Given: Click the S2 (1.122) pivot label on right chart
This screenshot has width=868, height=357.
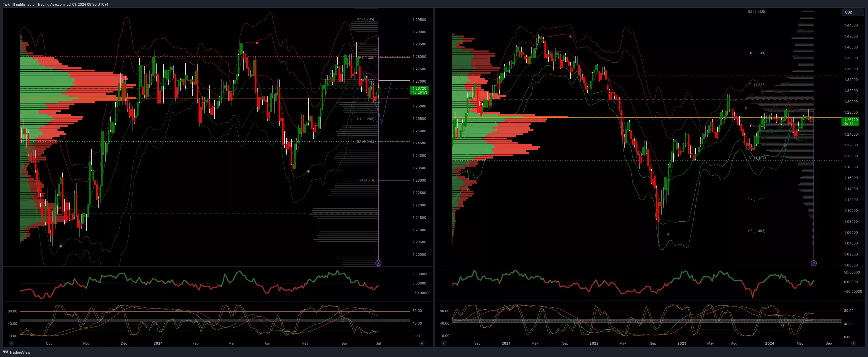Looking at the screenshot, I should 757,199.
